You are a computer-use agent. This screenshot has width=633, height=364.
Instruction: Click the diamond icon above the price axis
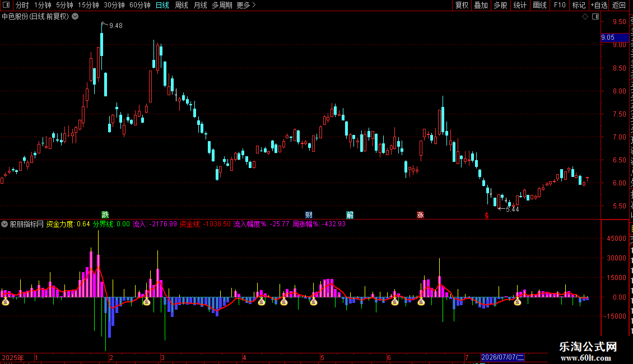585,17
